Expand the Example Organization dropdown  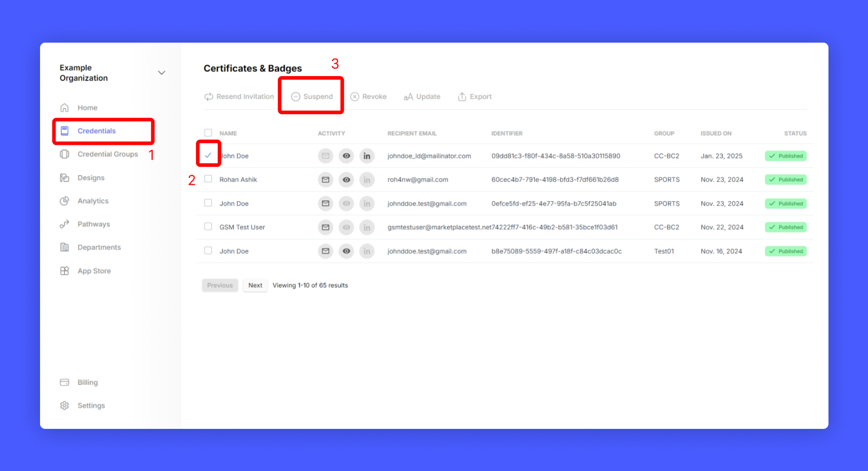tap(162, 73)
